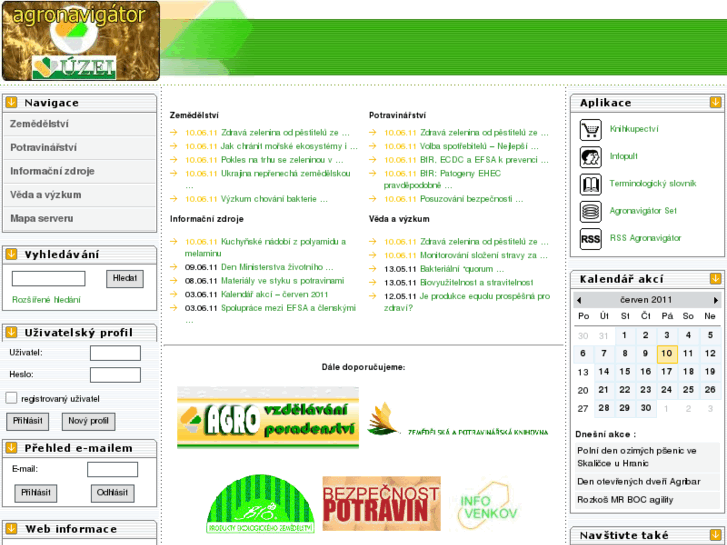Viewport: 727px width, 545px height.
Task: Click the Informační zdroje section heading
Action: tap(206, 219)
